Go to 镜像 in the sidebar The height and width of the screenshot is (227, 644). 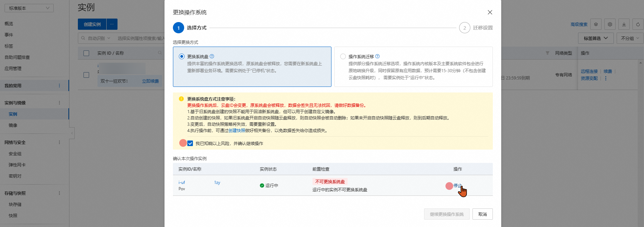[13, 125]
